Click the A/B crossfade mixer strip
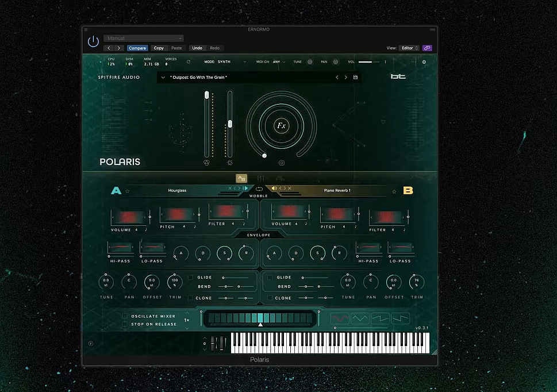The width and height of the screenshot is (557, 392). (x=260, y=318)
